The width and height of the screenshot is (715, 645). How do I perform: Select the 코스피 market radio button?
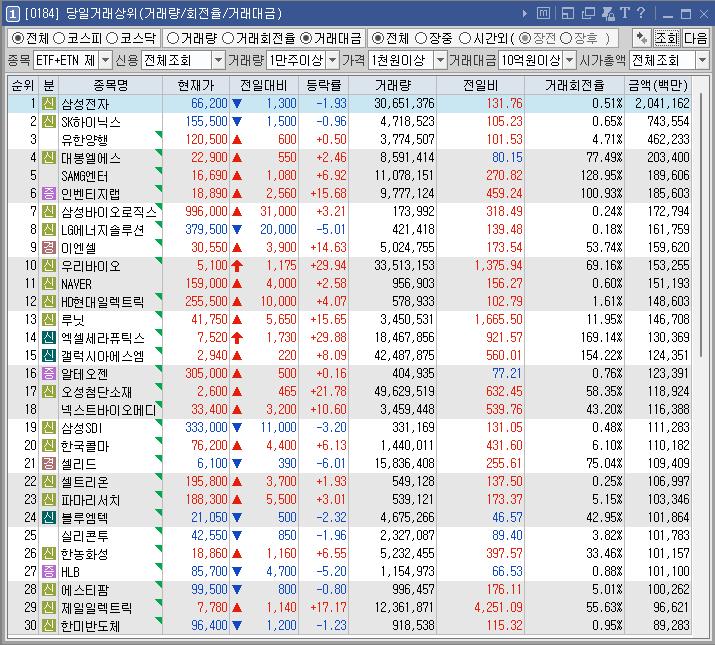[59, 38]
